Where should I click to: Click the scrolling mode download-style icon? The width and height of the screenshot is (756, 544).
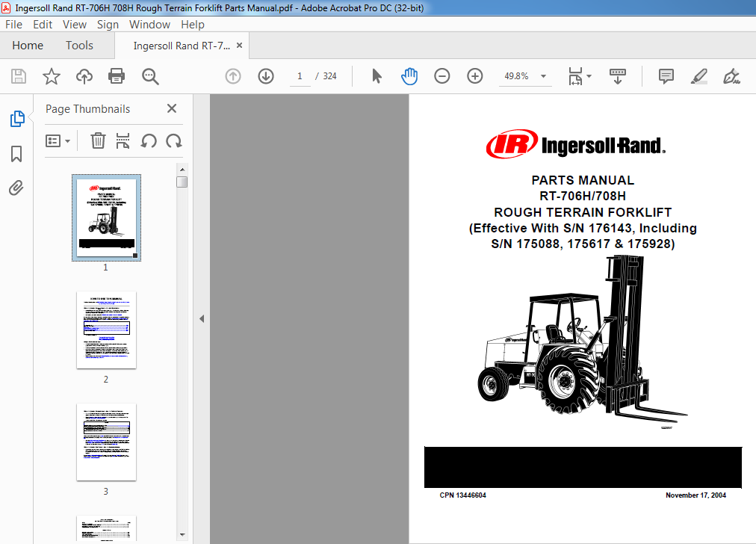618,76
